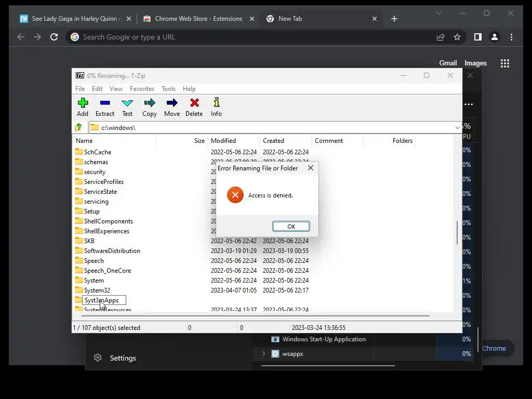This screenshot has width=532, height=399.
Task: Click the Settings gear in Task Manager
Action: point(98,357)
